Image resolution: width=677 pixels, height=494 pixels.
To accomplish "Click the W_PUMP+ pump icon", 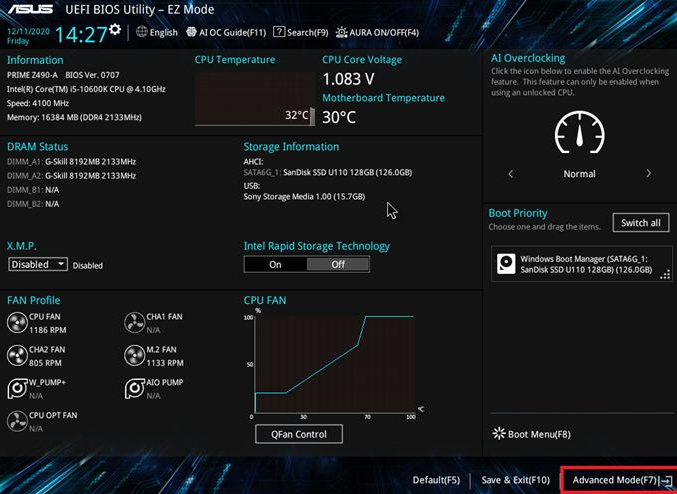I will [17, 388].
